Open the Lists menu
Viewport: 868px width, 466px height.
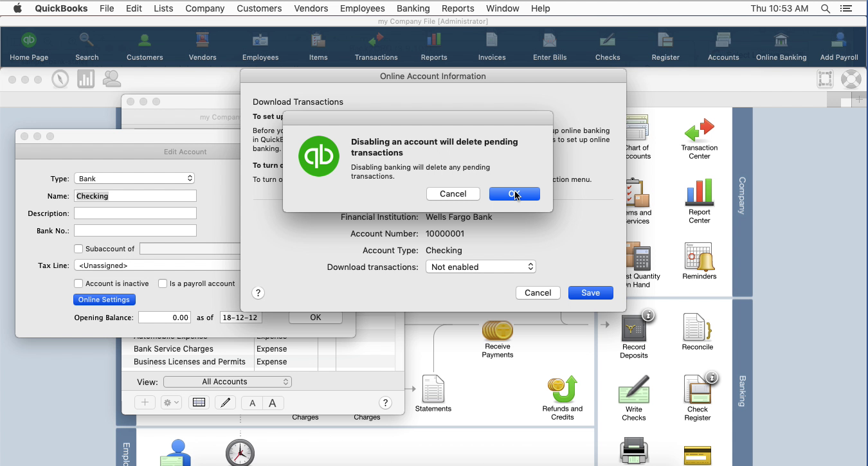[x=163, y=8]
